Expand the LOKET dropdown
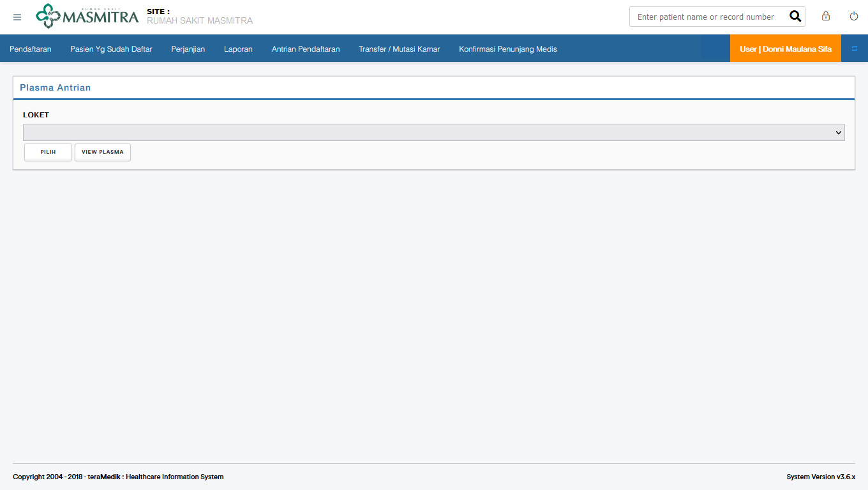The image size is (868, 490). [x=434, y=132]
